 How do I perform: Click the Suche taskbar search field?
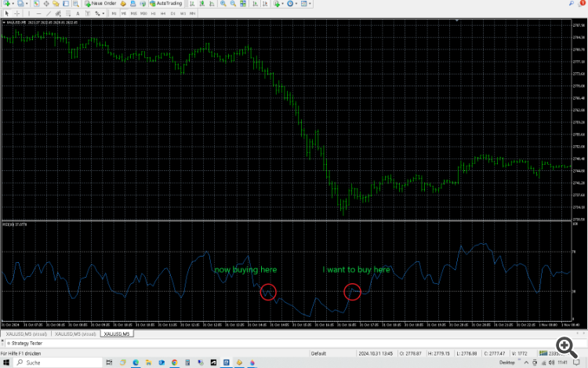click(58, 363)
